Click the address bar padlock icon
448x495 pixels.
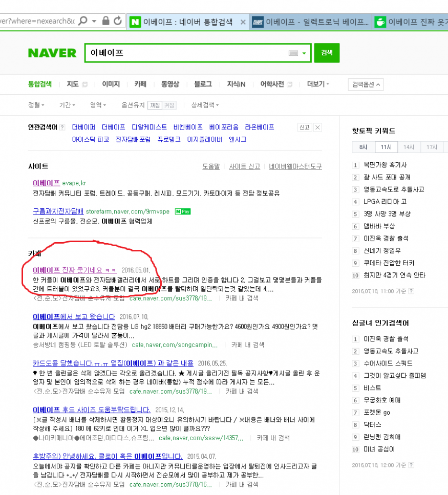tap(105, 21)
